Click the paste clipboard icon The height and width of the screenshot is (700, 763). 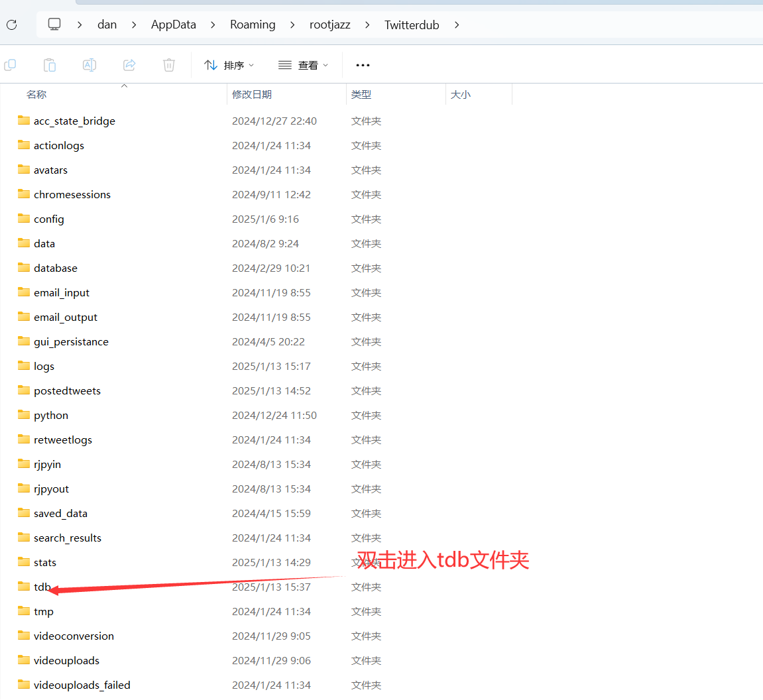tap(50, 65)
